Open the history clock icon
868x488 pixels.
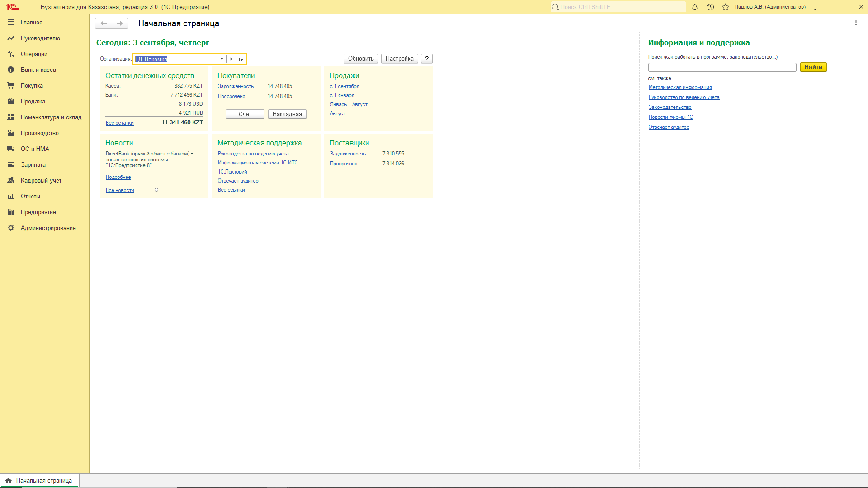pos(710,7)
